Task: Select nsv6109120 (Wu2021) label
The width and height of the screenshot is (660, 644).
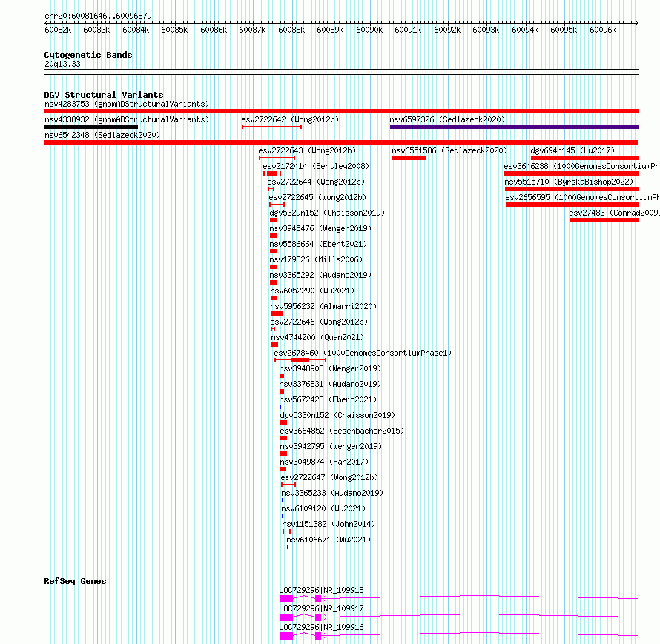Action: point(323,508)
